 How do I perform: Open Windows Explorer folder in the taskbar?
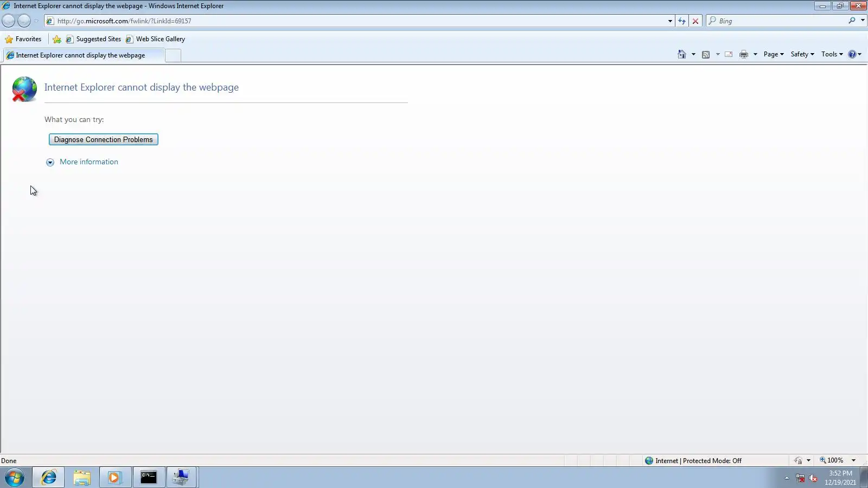[82, 478]
